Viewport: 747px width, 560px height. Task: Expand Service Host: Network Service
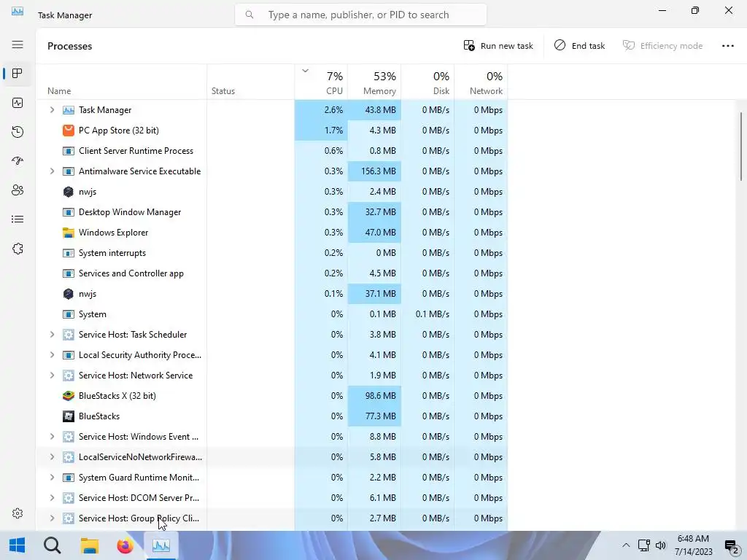click(52, 376)
